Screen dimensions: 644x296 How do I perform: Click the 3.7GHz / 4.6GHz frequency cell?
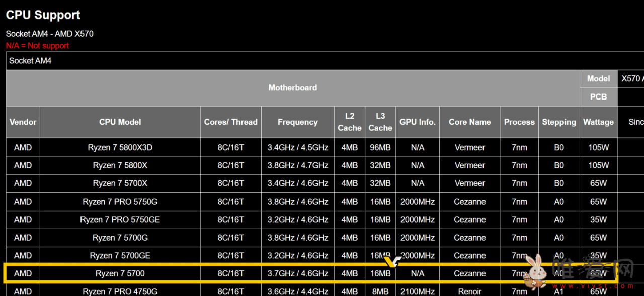[297, 274]
